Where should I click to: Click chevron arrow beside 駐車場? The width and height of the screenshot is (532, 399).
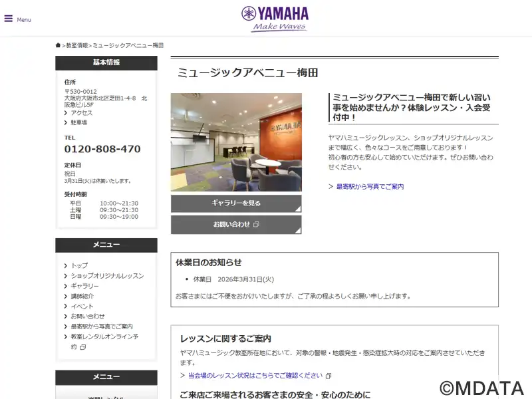click(66, 123)
